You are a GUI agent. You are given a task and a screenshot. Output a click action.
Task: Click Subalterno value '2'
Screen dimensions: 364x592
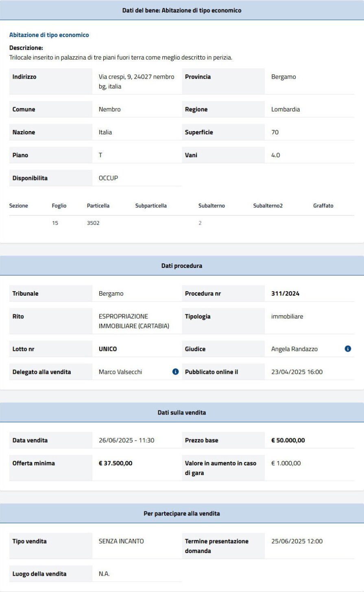pos(200,223)
